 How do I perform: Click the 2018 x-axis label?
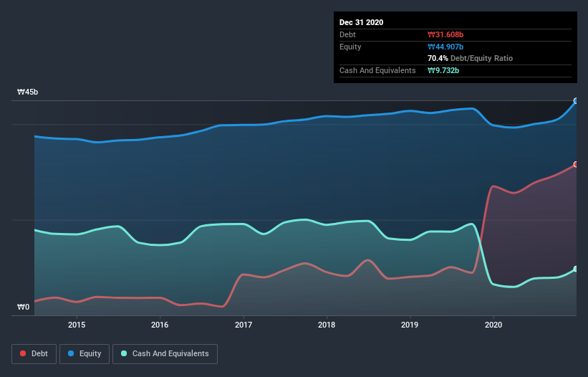[327, 325]
